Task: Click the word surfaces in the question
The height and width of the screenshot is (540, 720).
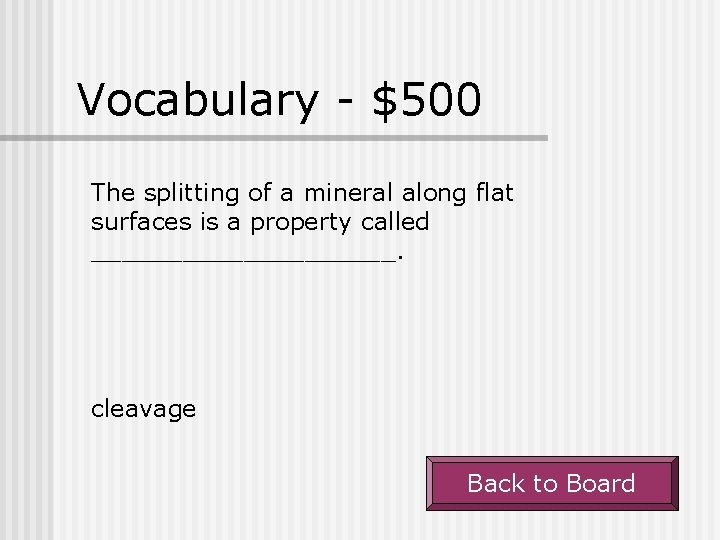Action: [141, 222]
